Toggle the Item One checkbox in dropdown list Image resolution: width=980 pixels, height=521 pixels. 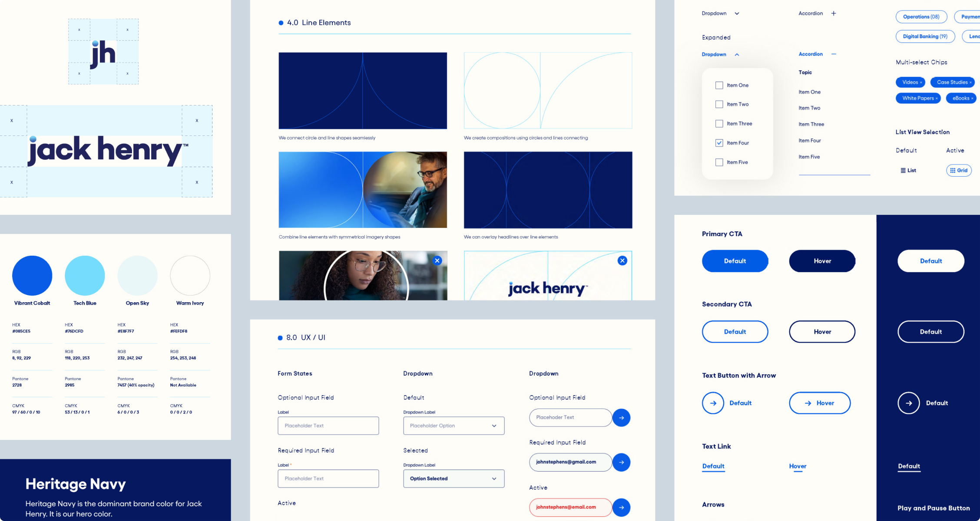[x=718, y=84]
